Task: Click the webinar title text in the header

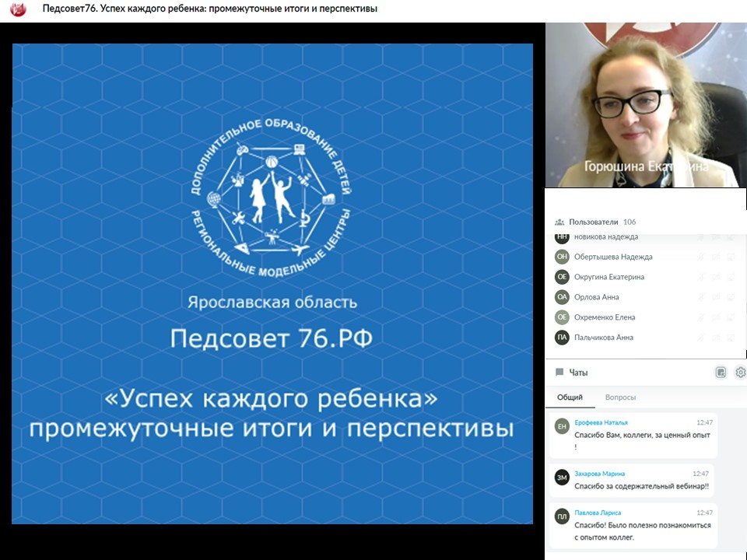Action: tap(209, 9)
